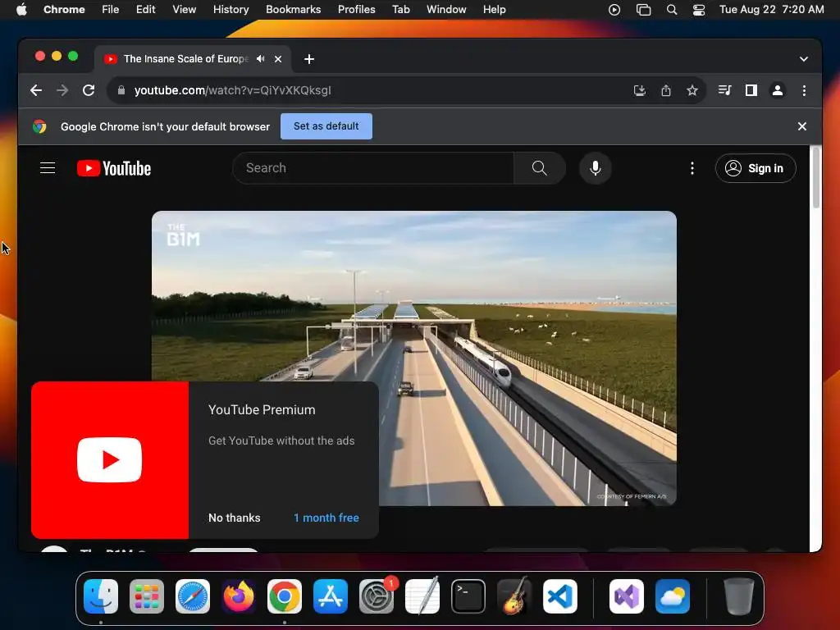Focus the YouTube Search field

(373, 168)
